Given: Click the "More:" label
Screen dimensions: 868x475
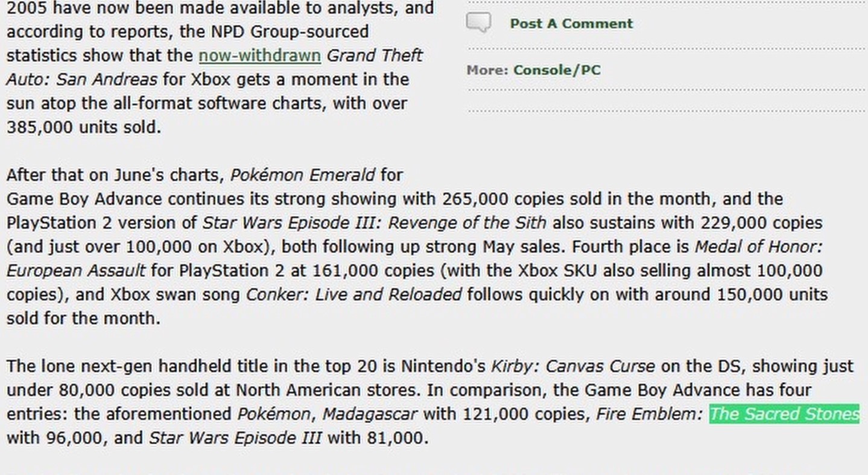Looking at the screenshot, I should tap(487, 70).
